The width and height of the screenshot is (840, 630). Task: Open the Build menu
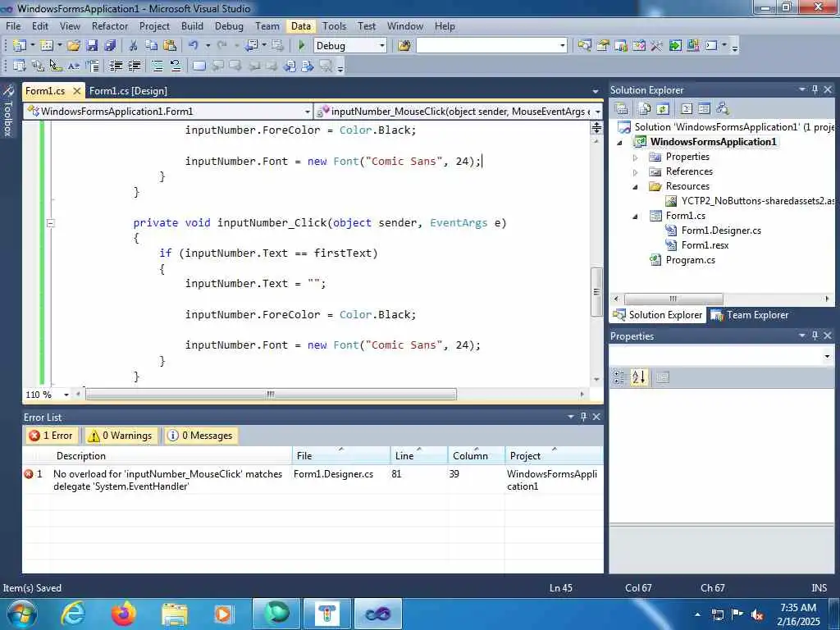coord(192,26)
